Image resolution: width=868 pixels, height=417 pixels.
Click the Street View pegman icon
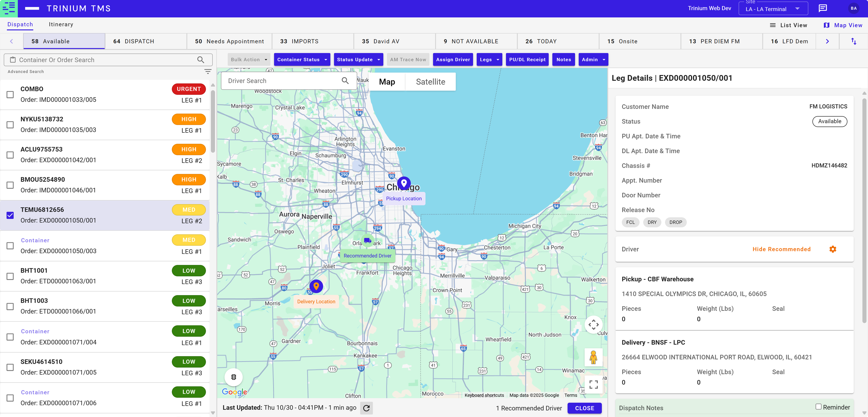(593, 357)
